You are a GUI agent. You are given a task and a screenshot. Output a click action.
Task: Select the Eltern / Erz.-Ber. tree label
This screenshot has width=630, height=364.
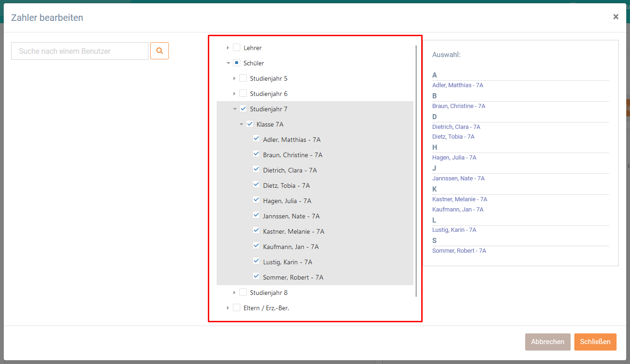[x=266, y=308]
